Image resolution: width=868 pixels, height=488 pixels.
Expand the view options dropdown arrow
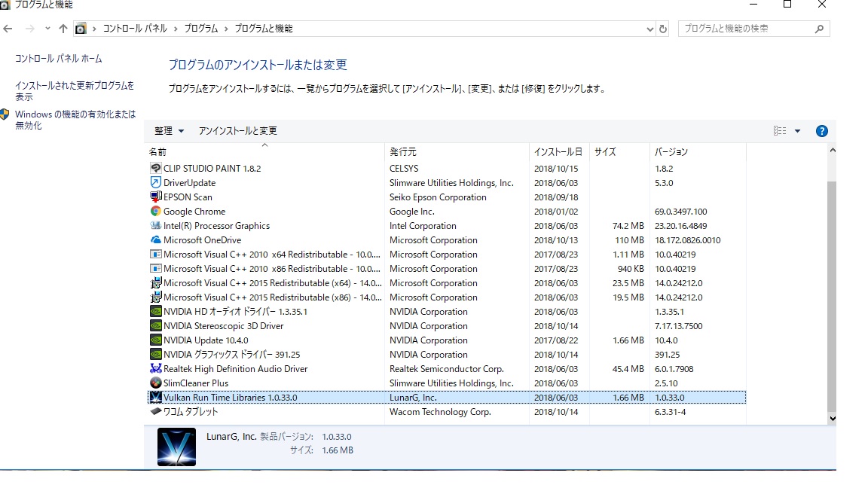[x=798, y=131]
